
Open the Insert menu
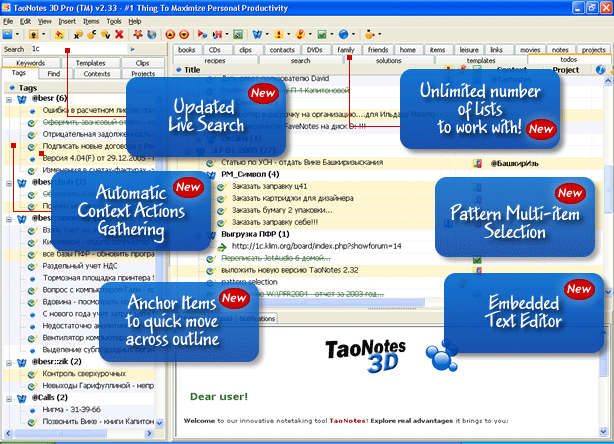[x=67, y=22]
